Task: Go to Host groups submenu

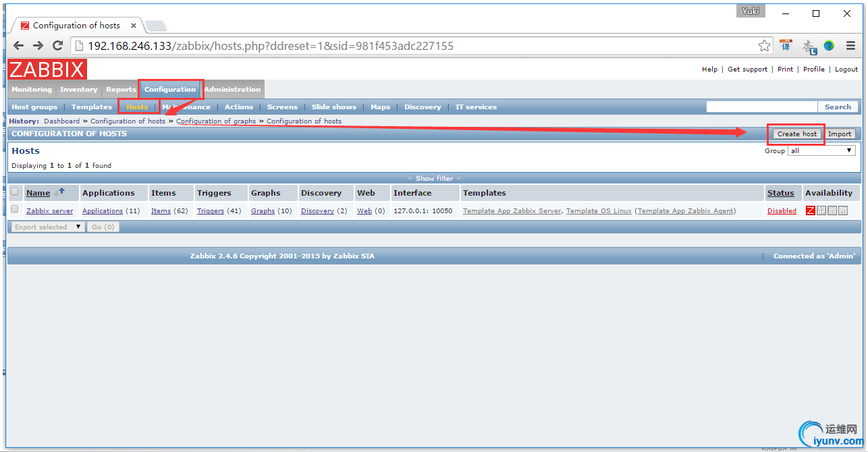Action: click(x=34, y=107)
